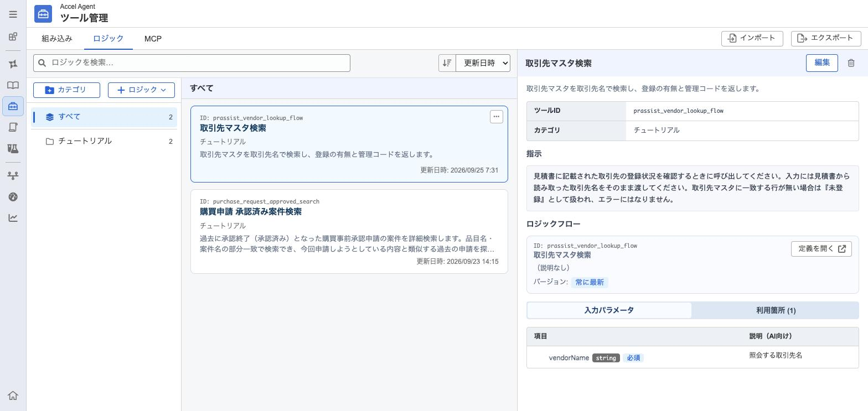Show the 利用箇所 (1) tab
The image size is (868, 411).
pyautogui.click(x=776, y=310)
